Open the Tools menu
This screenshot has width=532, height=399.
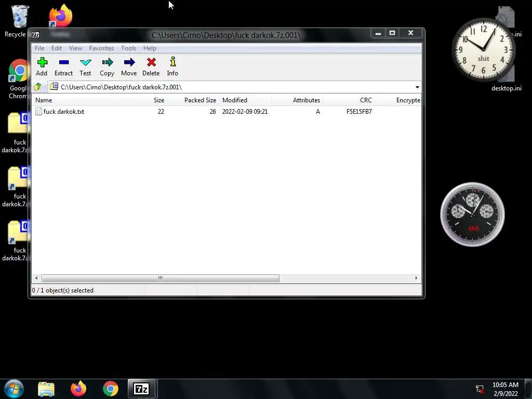[x=128, y=48]
